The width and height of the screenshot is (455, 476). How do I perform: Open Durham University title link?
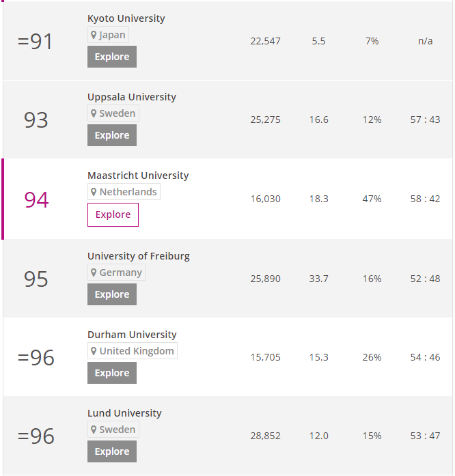(x=132, y=335)
